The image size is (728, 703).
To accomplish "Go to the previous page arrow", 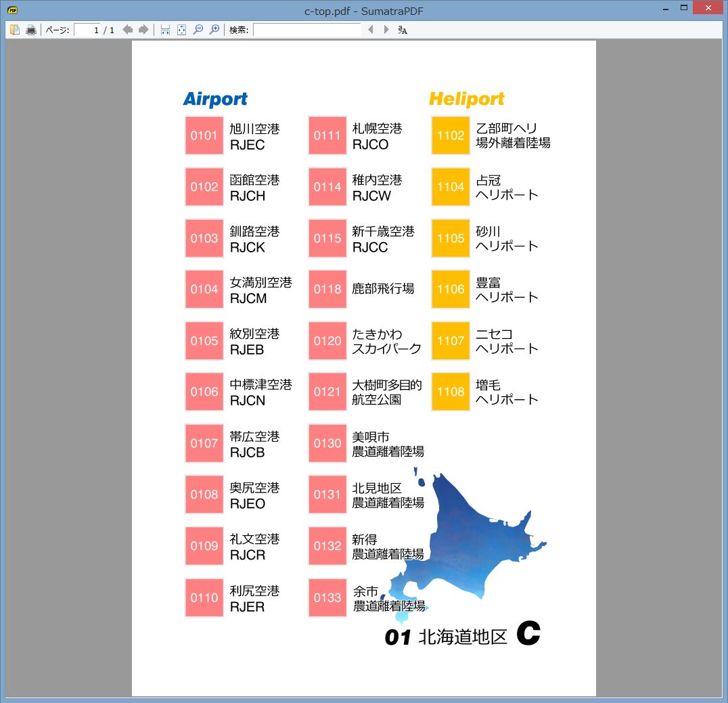I will pyautogui.click(x=127, y=30).
